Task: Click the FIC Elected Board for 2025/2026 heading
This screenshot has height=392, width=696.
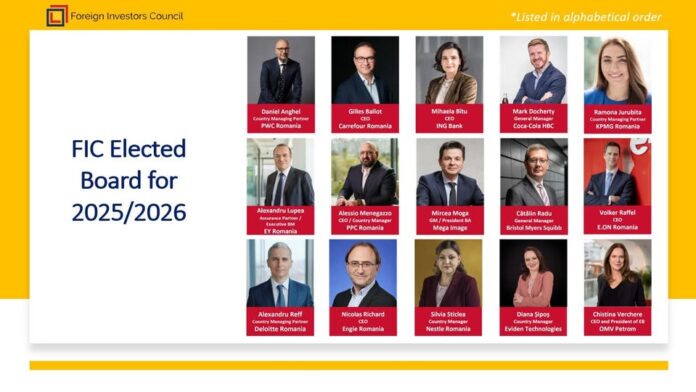Action: tap(129, 180)
